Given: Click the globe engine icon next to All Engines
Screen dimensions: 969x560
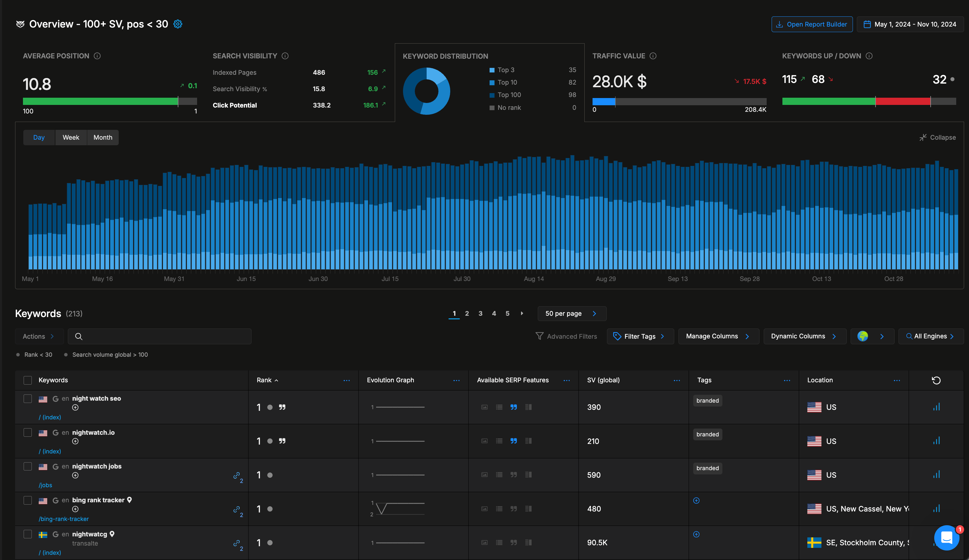Looking at the screenshot, I should pyautogui.click(x=863, y=336).
